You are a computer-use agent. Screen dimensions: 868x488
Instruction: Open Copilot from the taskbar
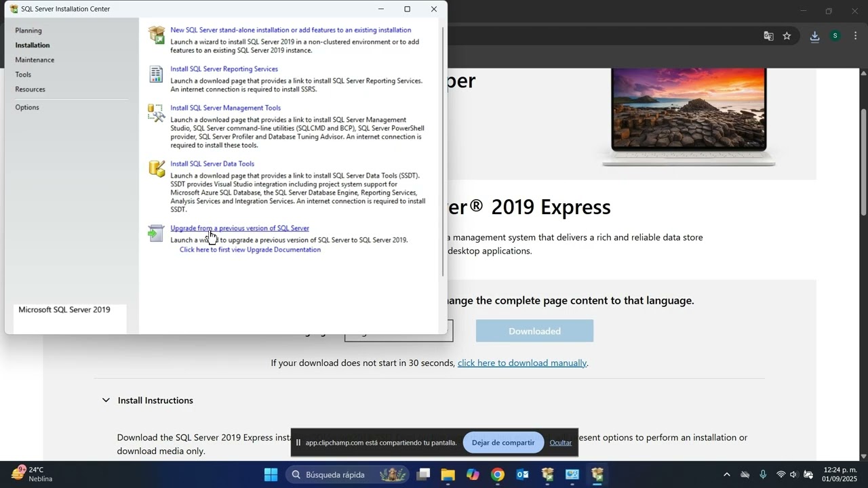(473, 474)
